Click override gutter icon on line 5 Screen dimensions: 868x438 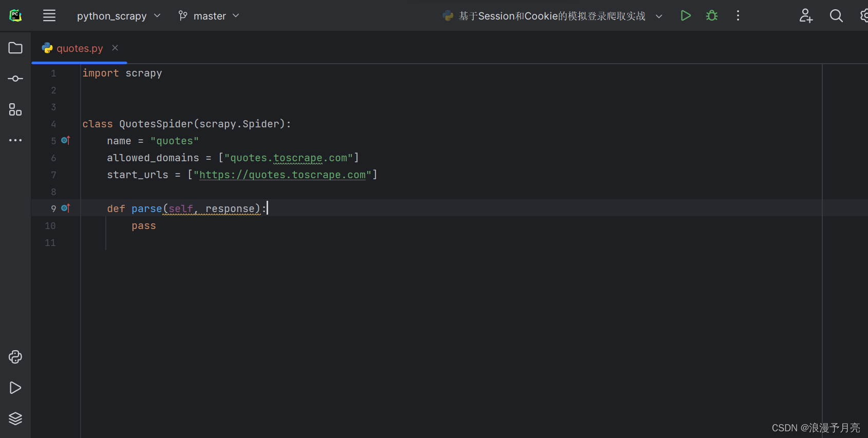pos(65,140)
